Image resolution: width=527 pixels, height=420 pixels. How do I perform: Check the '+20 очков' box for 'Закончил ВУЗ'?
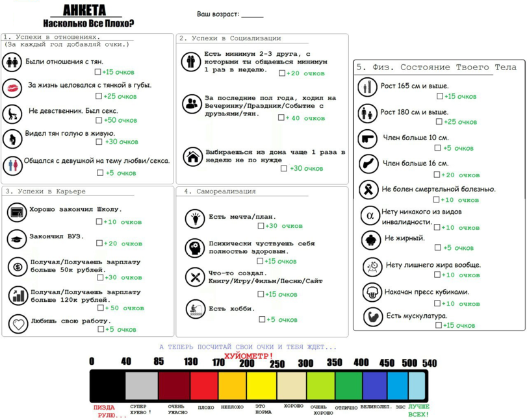(99, 243)
